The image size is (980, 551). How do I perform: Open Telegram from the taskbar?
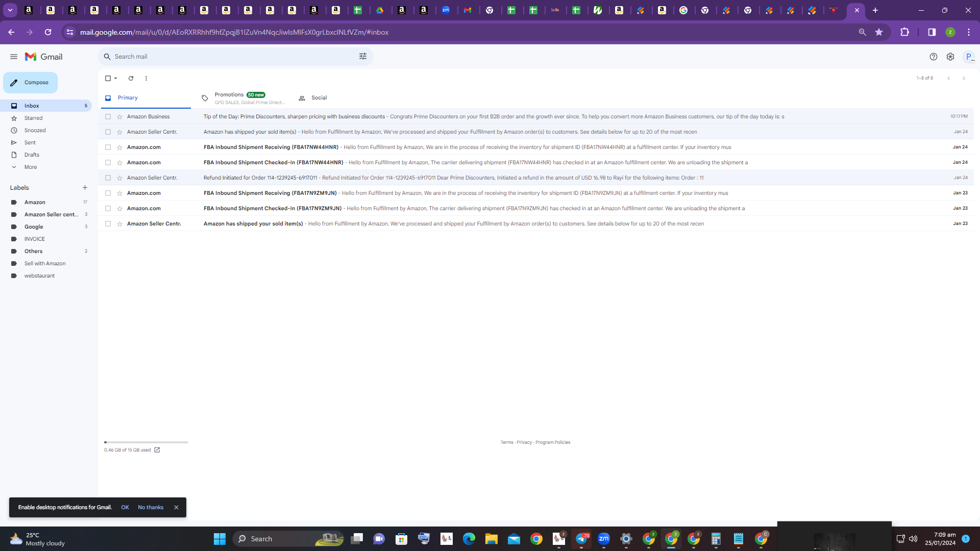pyautogui.click(x=581, y=539)
